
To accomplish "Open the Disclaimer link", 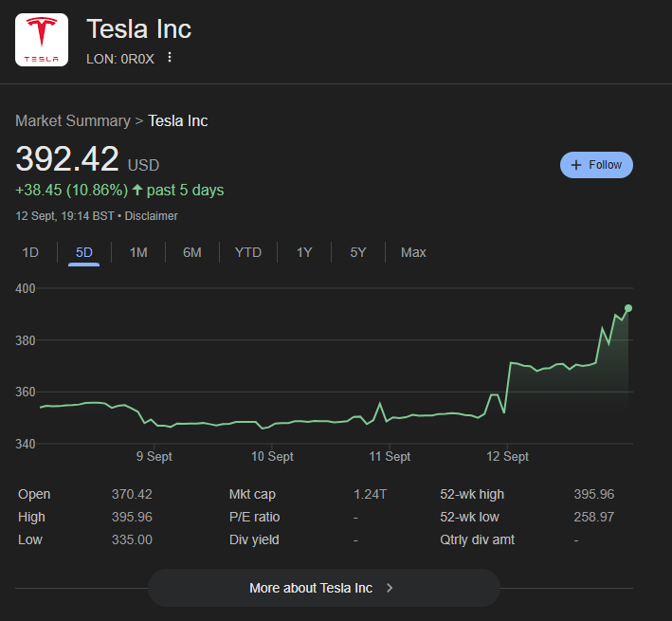I will pos(151,216).
